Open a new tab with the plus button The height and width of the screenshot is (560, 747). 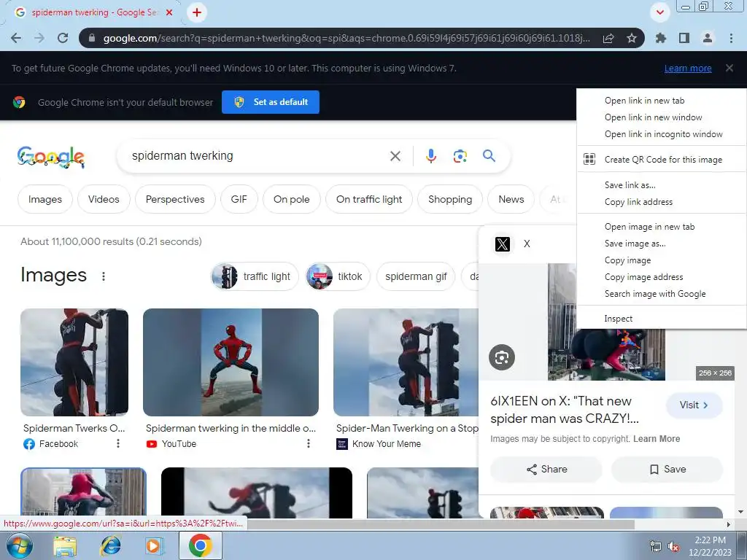click(197, 12)
